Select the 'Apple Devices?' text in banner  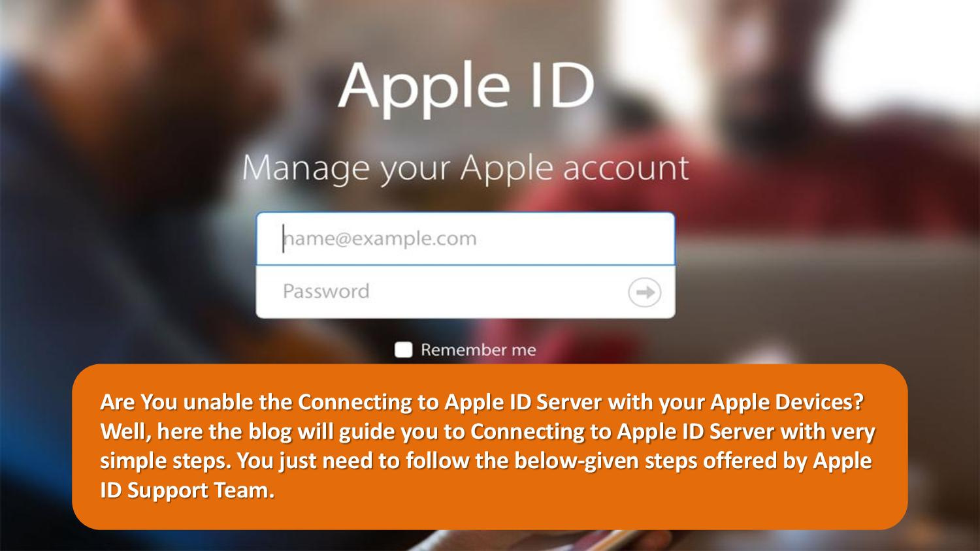click(787, 402)
